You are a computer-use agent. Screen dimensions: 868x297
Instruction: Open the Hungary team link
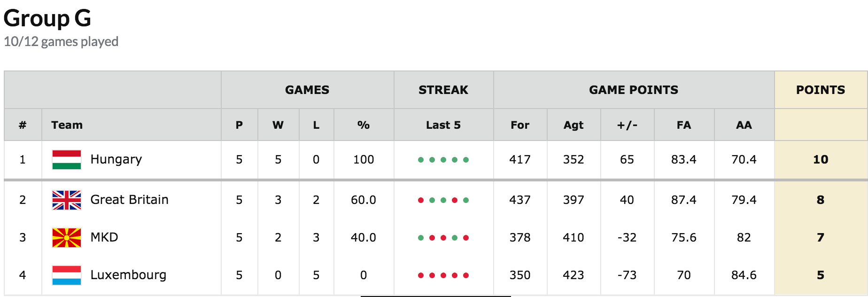tap(116, 160)
